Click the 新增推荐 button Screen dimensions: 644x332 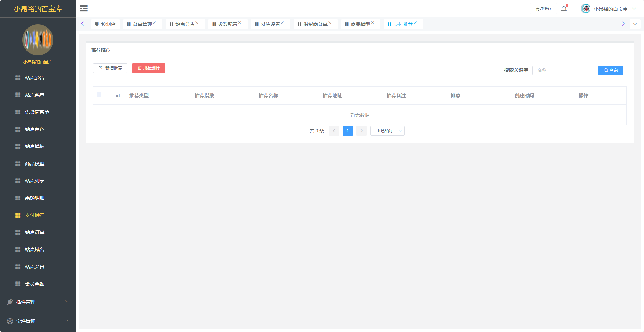pyautogui.click(x=110, y=68)
